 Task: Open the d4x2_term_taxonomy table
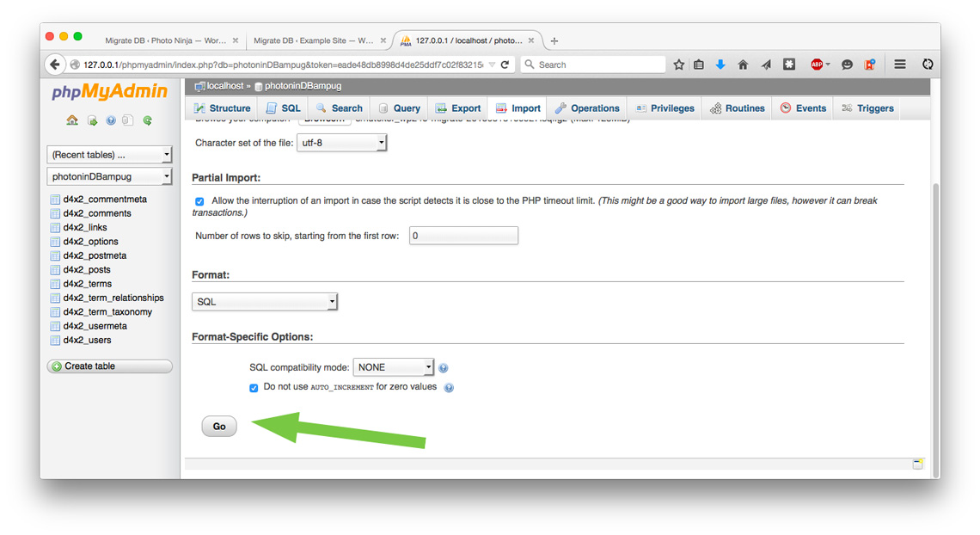point(107,312)
